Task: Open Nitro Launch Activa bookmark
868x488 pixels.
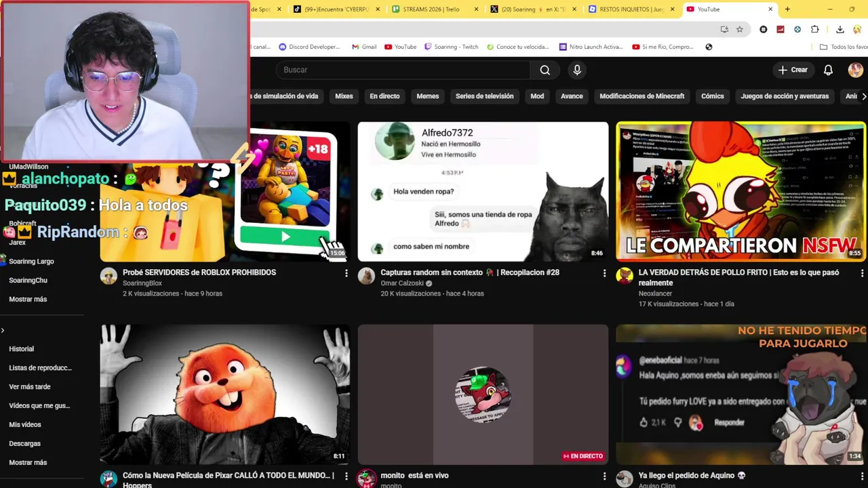Action: 591,47
